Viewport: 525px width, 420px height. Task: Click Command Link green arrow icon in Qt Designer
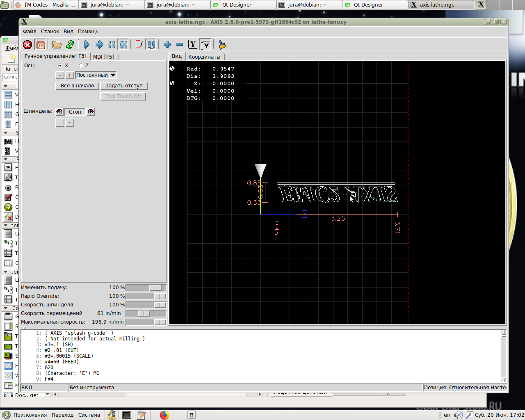point(8,207)
